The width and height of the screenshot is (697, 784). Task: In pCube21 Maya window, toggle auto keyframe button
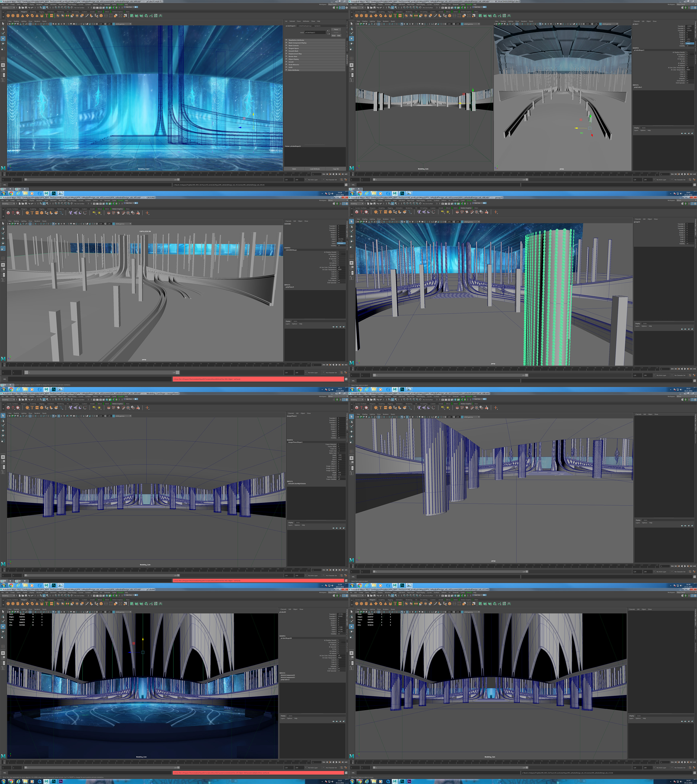pyautogui.click(x=342, y=180)
